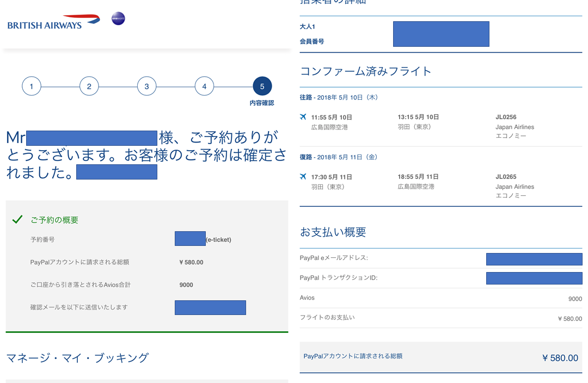Click エコノミー under the JL0265 flight
The height and width of the screenshot is (383, 588).
pyautogui.click(x=511, y=196)
